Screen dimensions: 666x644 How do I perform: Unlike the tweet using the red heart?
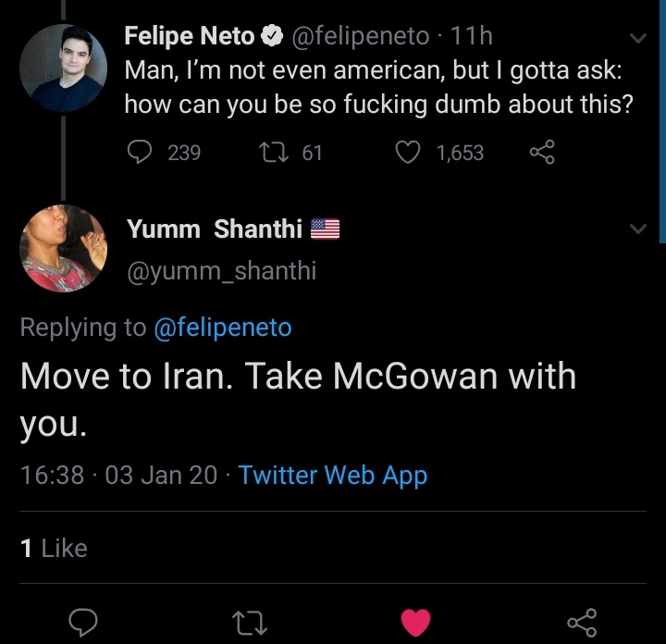(416, 622)
